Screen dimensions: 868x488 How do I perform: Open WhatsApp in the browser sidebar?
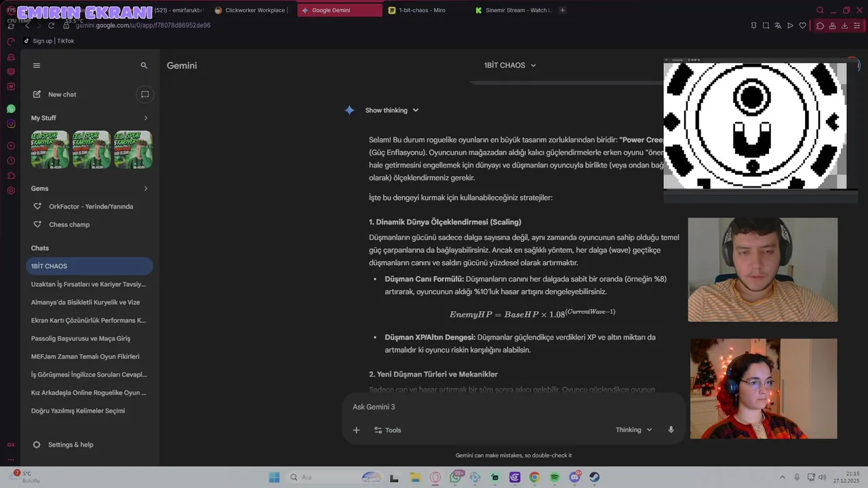click(11, 108)
